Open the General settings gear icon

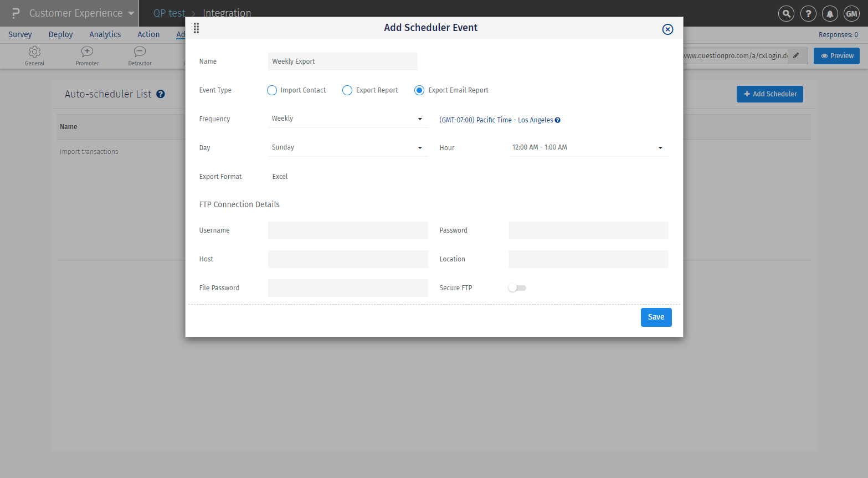point(34,52)
